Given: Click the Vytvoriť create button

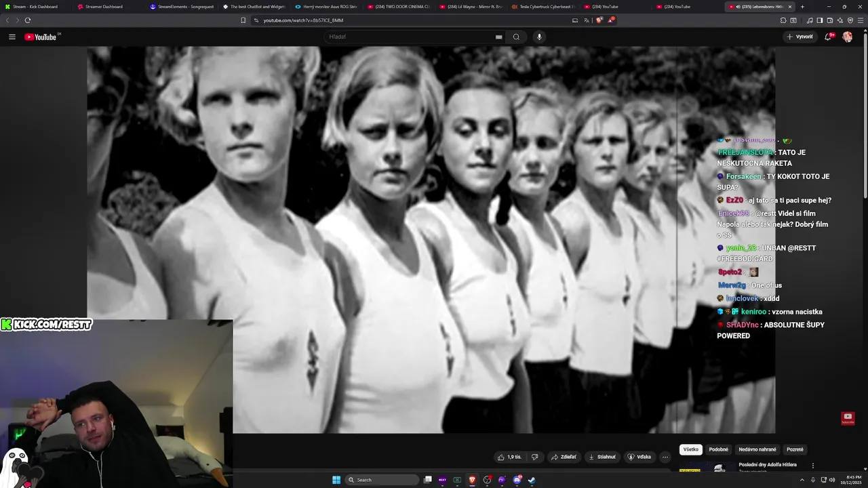Looking at the screenshot, I should [x=800, y=37].
